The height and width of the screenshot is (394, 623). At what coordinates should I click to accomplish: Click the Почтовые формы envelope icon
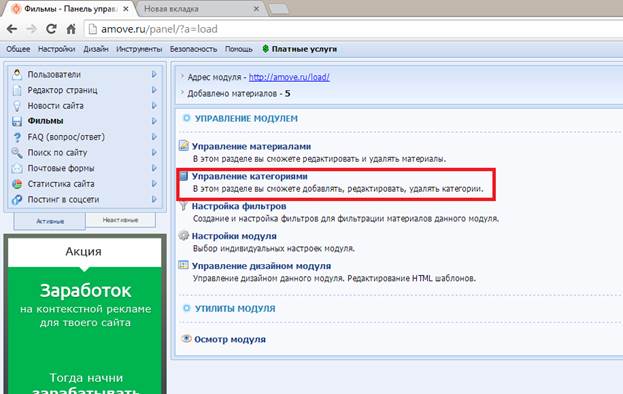click(x=17, y=168)
